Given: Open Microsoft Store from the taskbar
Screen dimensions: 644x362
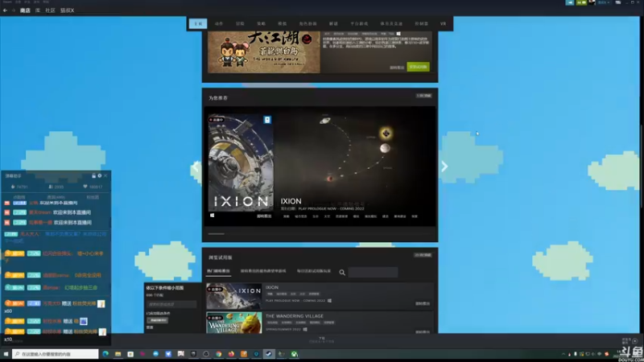Looking at the screenshot, I should (x=130, y=354).
